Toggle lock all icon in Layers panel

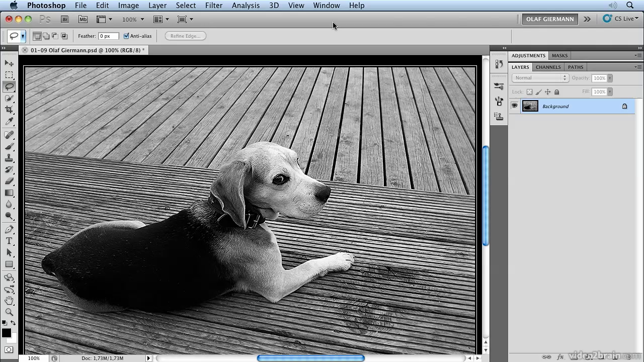click(x=556, y=92)
